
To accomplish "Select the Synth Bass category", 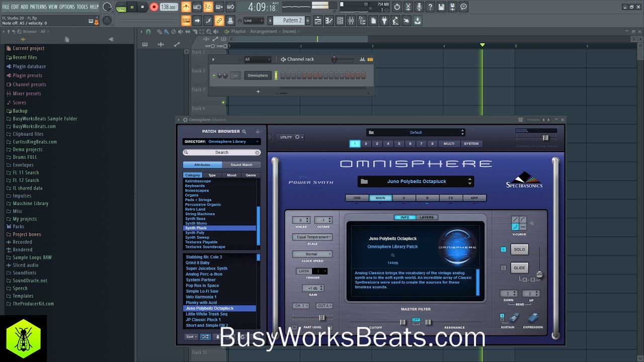I will 195,219.
